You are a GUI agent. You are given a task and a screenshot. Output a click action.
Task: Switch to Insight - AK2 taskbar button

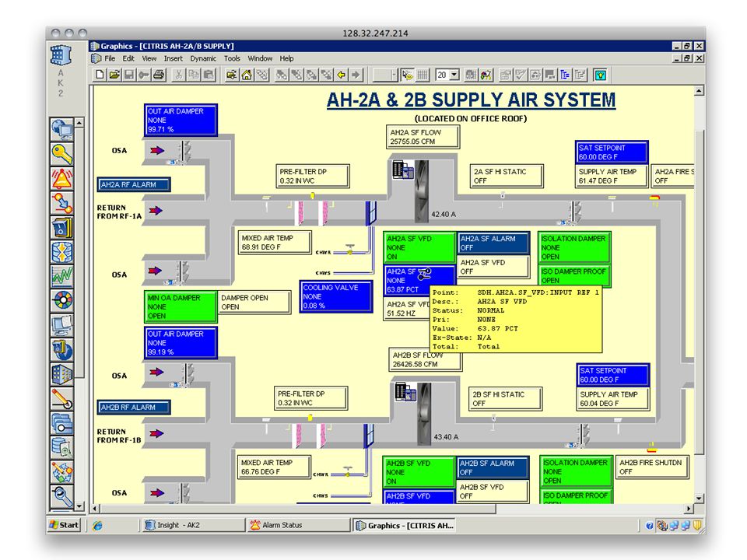(193, 525)
